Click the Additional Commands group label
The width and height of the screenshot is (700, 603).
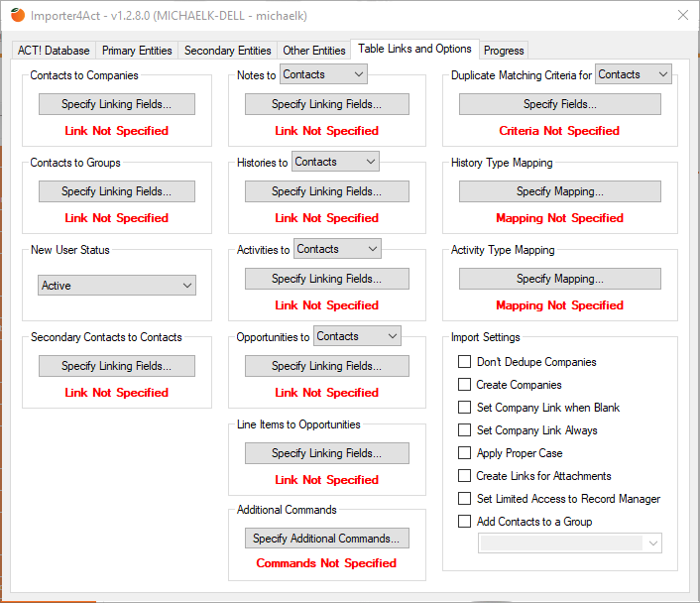pyautogui.click(x=287, y=510)
